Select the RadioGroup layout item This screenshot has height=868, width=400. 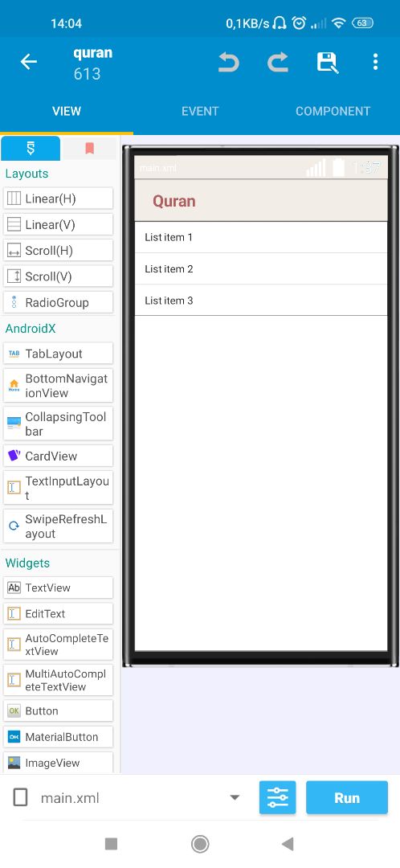[58, 303]
